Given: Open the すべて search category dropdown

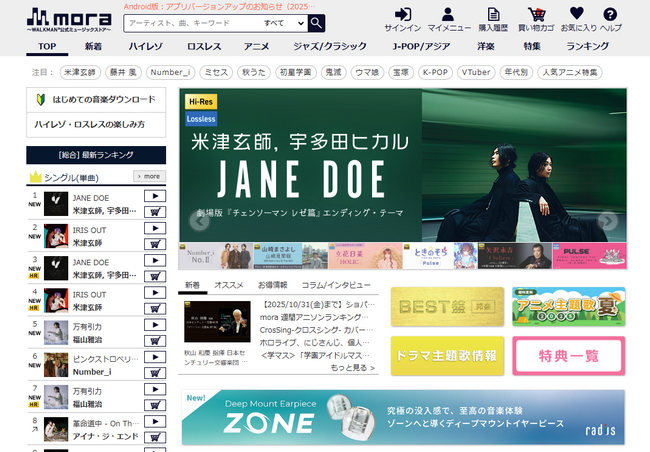Looking at the screenshot, I should (x=284, y=23).
